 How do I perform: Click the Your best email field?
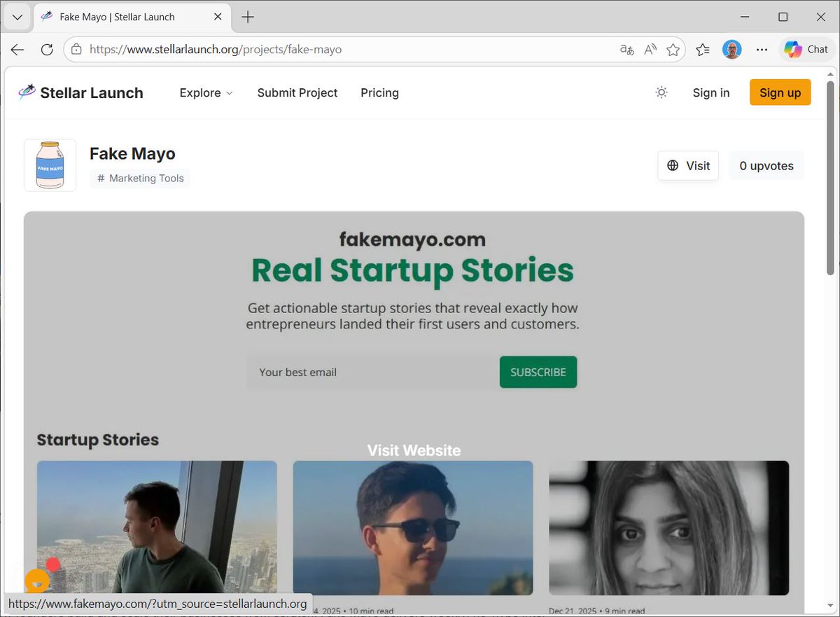[372, 372]
